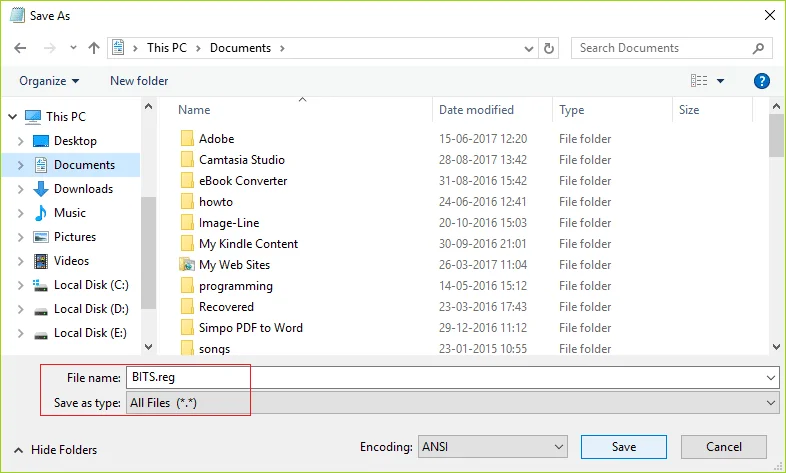Expand Documents in navigation tree
This screenshot has width=786, height=473.
[x=21, y=165]
